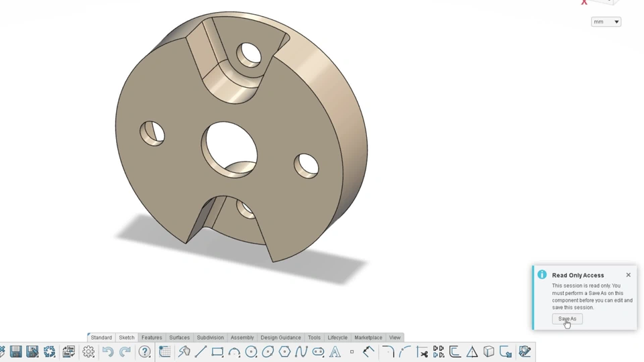Click the Save As floppy-with-pencil icon
644x362 pixels.
32,352
